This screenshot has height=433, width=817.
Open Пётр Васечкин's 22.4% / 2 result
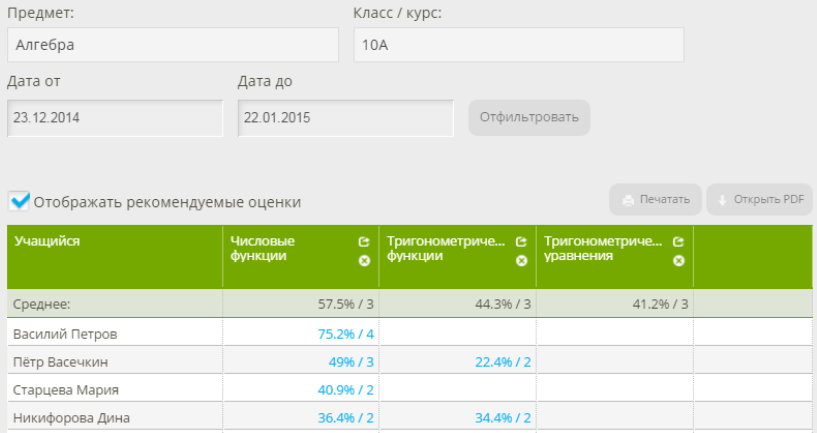pyautogui.click(x=502, y=361)
